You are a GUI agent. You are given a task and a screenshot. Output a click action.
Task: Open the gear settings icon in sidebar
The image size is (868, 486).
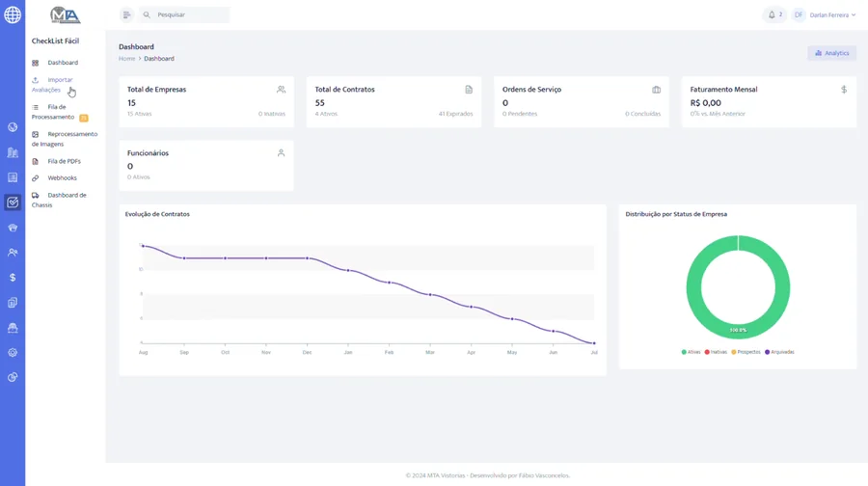click(13, 353)
